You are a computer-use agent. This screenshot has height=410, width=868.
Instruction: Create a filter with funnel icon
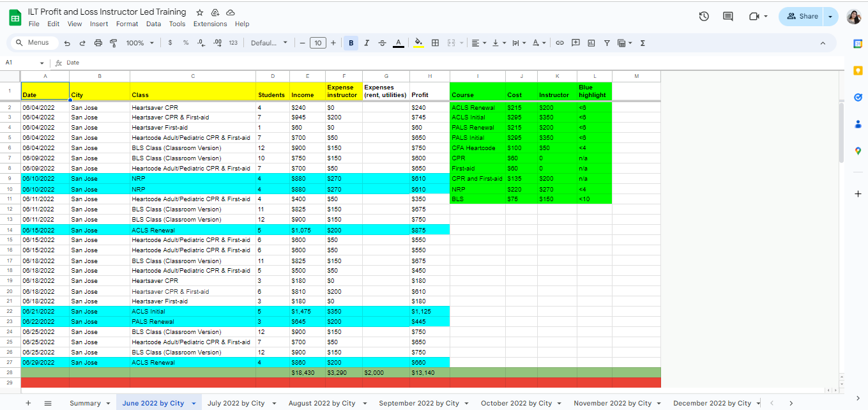[x=607, y=43]
